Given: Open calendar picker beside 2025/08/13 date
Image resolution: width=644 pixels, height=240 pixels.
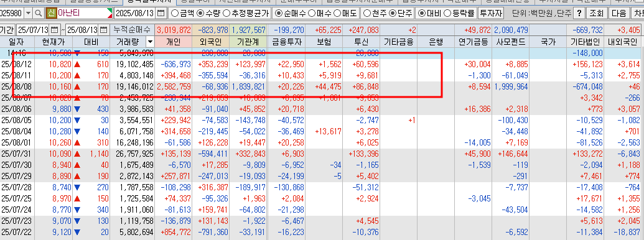Looking at the screenshot, I should (x=161, y=13).
